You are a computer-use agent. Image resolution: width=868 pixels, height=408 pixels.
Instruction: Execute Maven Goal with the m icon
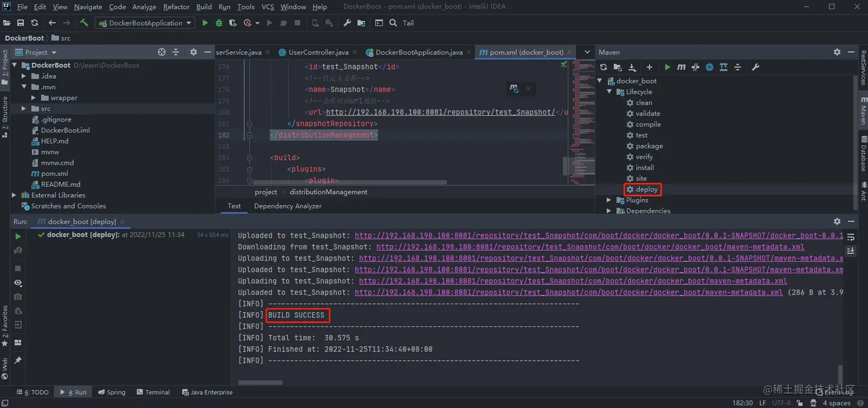coord(681,67)
